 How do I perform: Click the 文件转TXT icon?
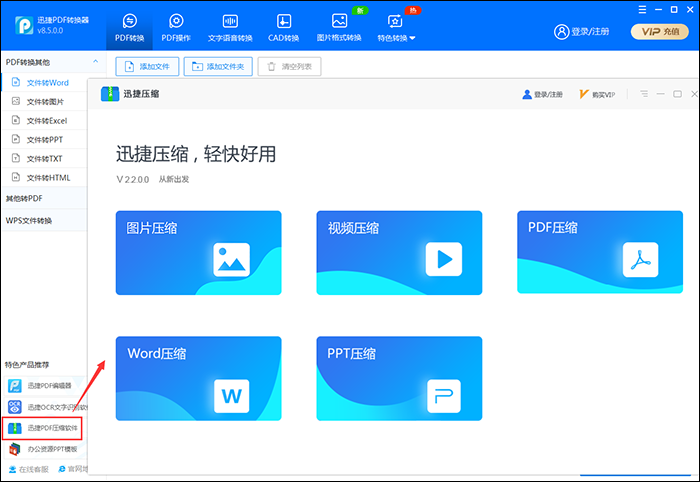[16, 158]
